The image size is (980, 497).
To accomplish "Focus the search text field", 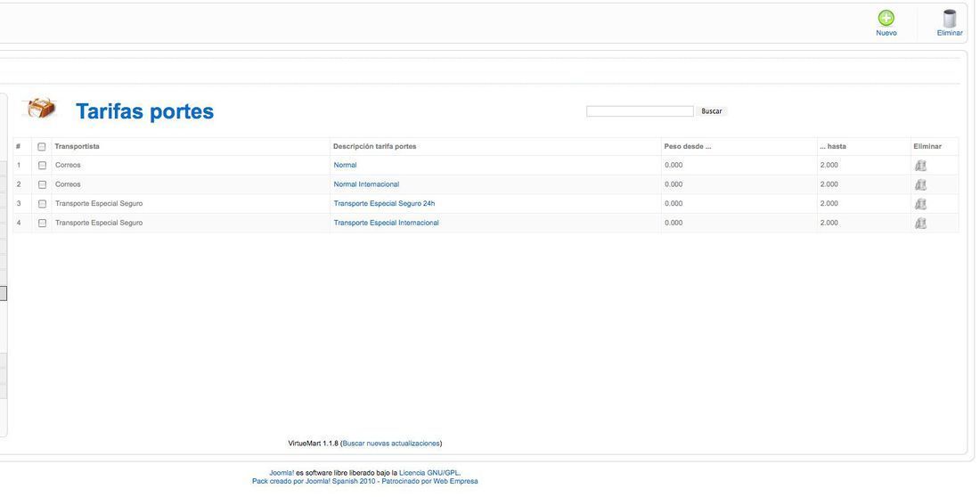I will 640,111.
